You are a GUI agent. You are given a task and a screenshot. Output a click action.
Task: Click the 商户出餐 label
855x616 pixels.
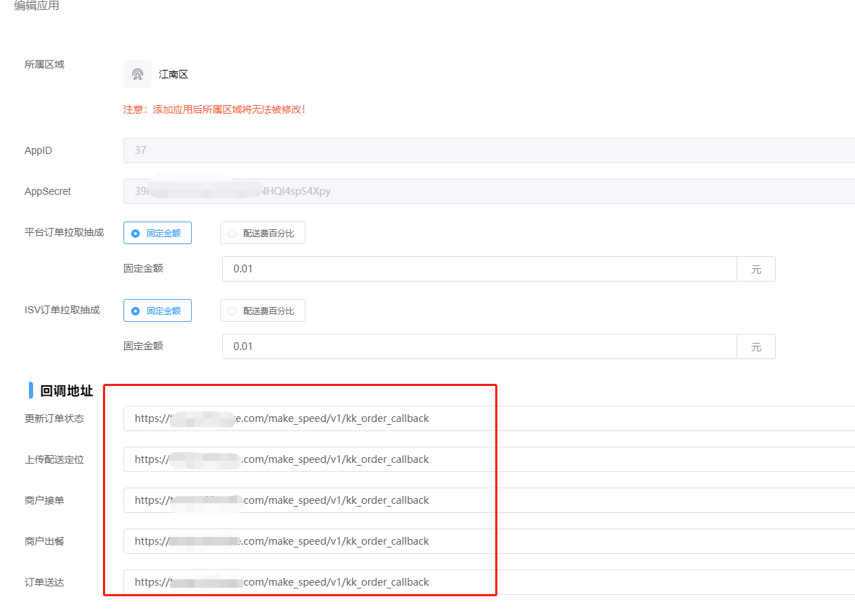coord(44,541)
